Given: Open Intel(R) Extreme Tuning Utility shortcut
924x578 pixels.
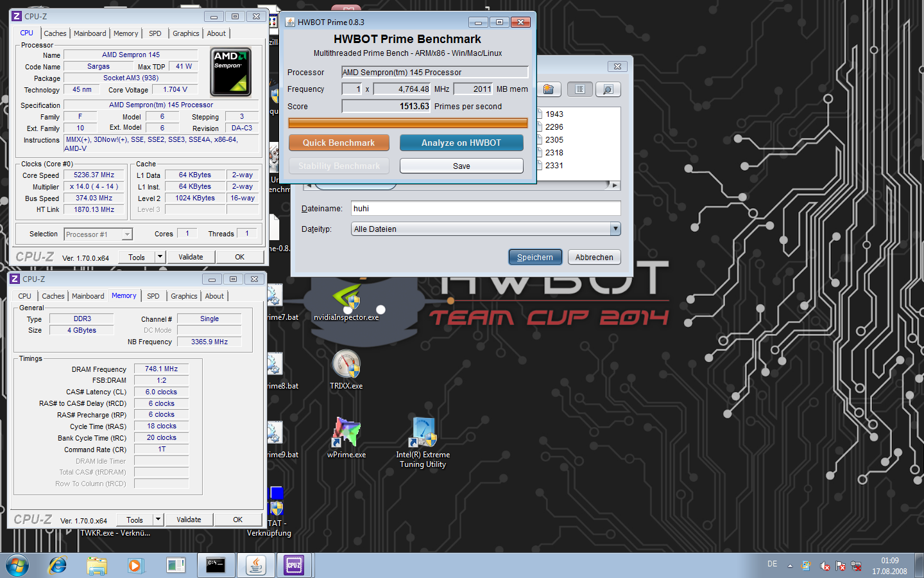Looking at the screenshot, I should 423,442.
